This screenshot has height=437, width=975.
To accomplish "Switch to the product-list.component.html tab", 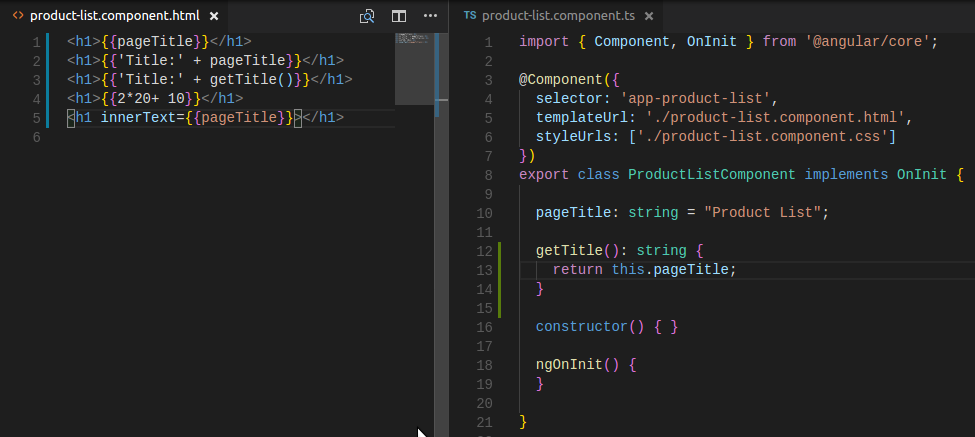I will coord(114,16).
